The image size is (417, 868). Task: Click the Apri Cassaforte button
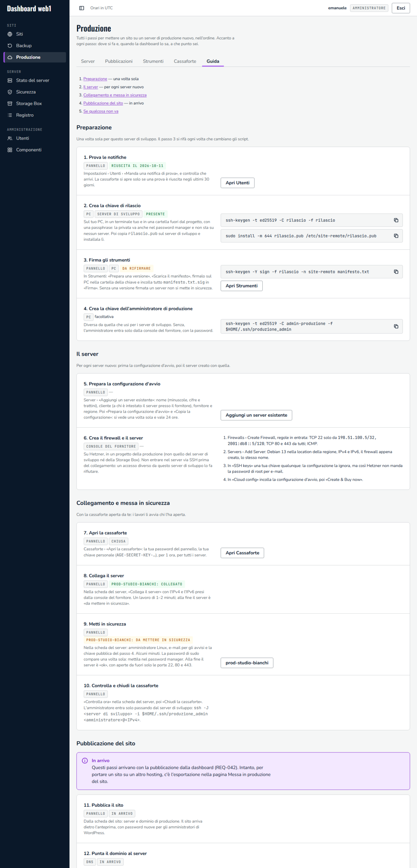pos(242,553)
